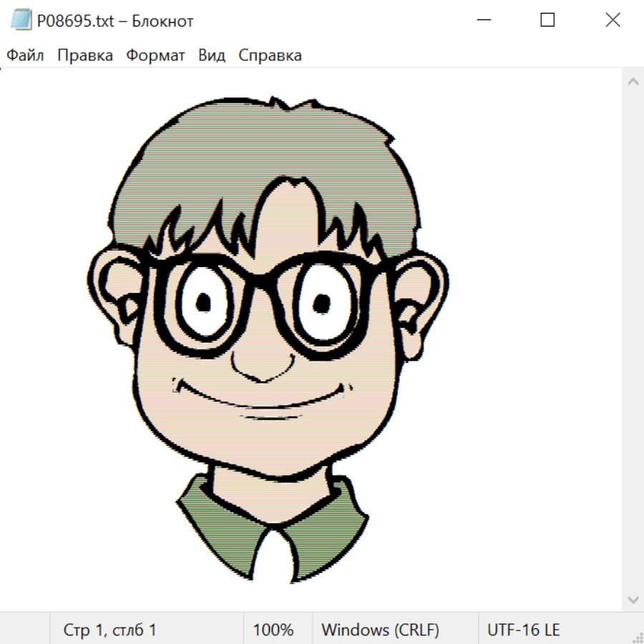The image size is (644, 644).
Task: Open the Файл menu
Action: point(25,56)
